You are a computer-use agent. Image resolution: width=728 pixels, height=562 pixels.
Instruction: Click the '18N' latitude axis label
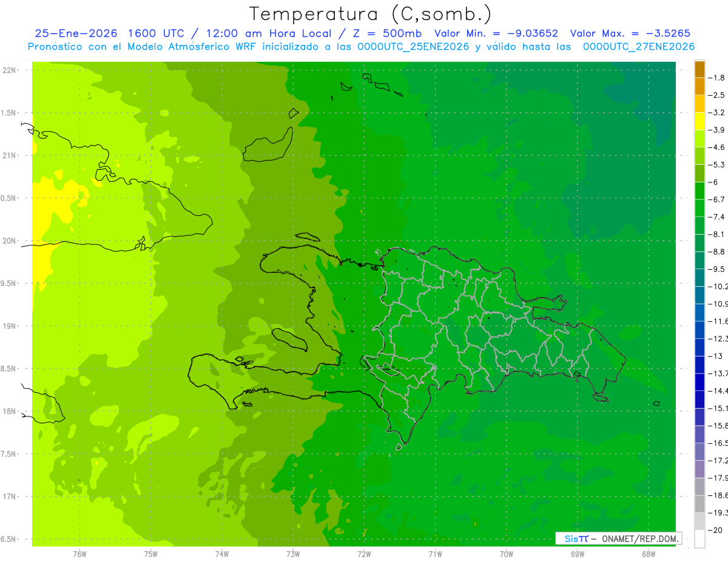coord(9,412)
